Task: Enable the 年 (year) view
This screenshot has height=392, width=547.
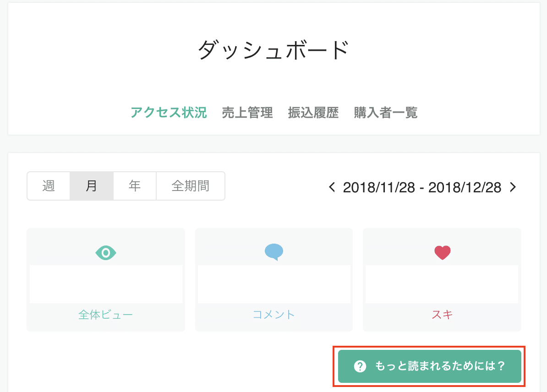Action: (x=134, y=186)
